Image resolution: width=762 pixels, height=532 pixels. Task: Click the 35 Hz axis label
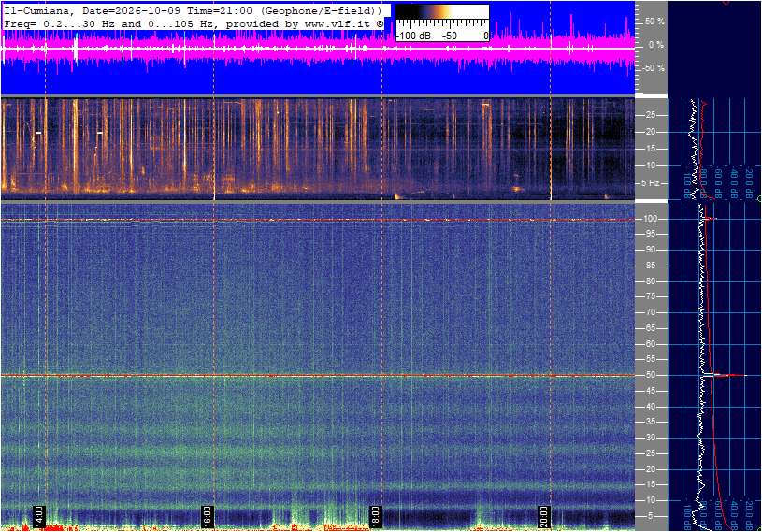tap(650, 422)
